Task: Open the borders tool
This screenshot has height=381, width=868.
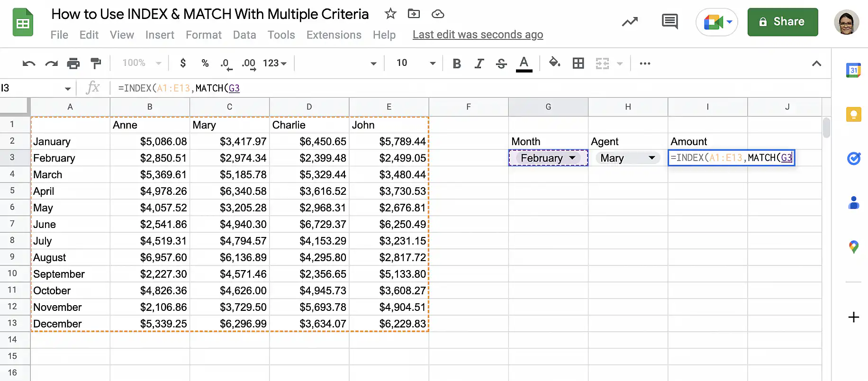Action: 578,63
